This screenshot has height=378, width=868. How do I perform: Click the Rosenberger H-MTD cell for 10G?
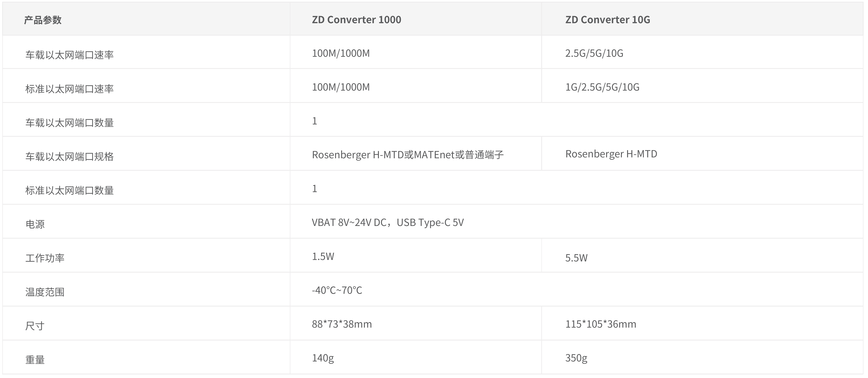tap(611, 154)
